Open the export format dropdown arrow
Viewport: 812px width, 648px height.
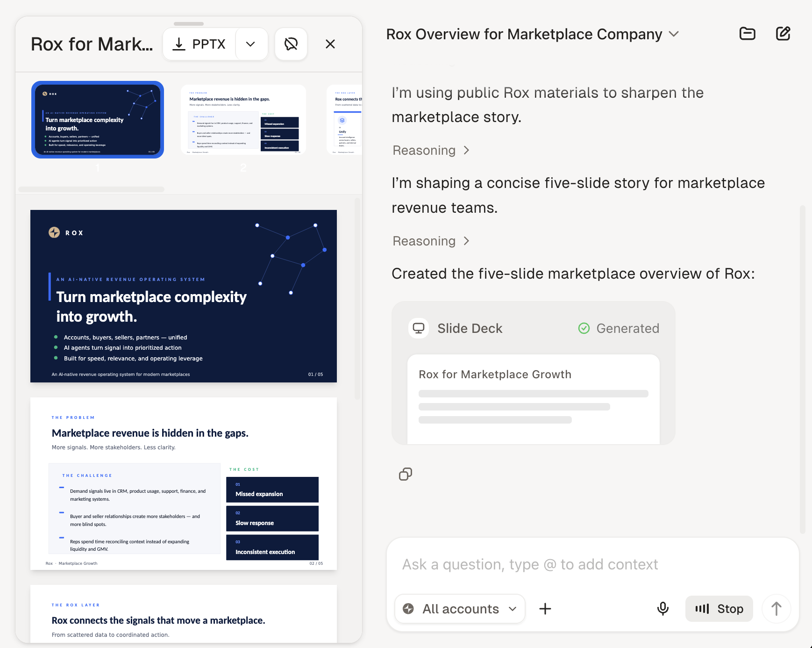[x=251, y=44]
